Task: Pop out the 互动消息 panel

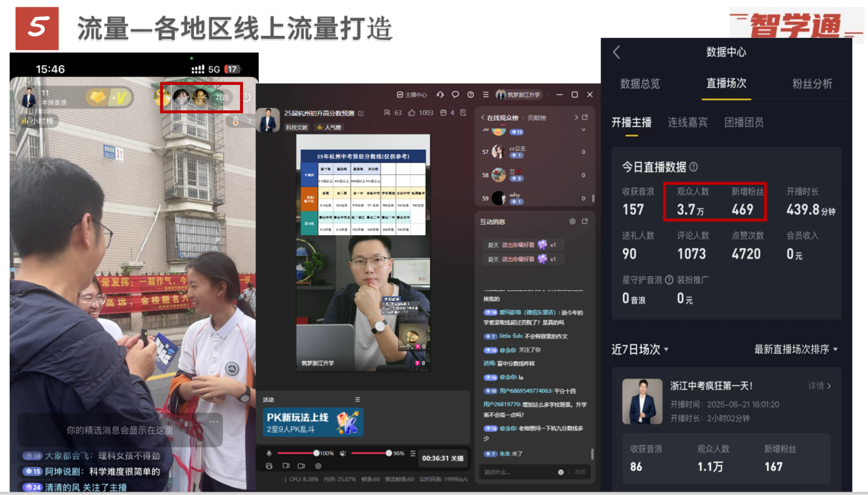Action: 585,221
